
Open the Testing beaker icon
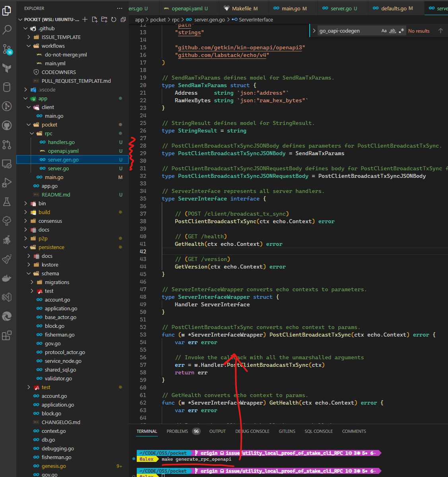coord(7,202)
